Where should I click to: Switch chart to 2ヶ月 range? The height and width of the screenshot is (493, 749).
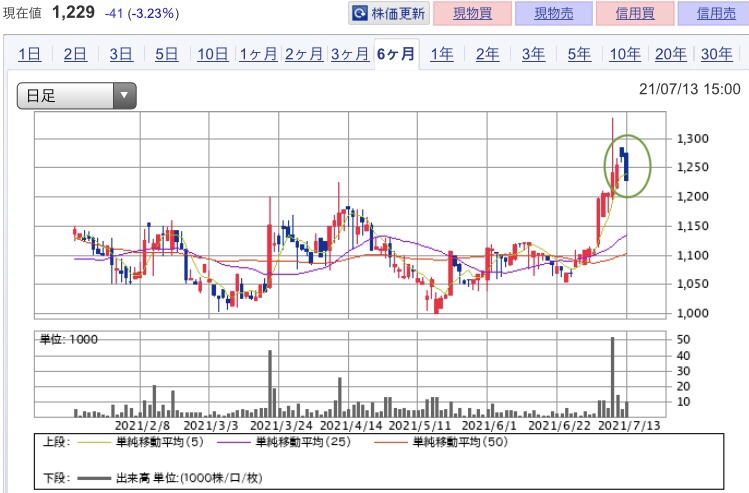304,54
